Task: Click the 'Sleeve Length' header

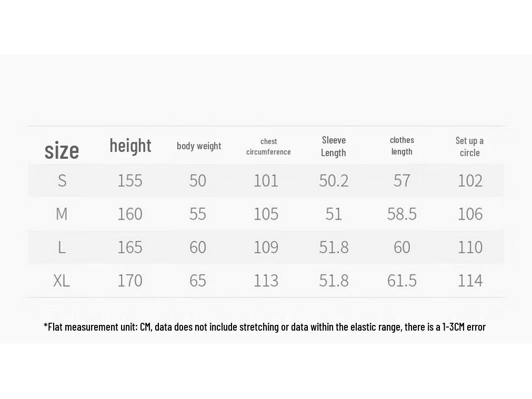Action: pyautogui.click(x=334, y=147)
